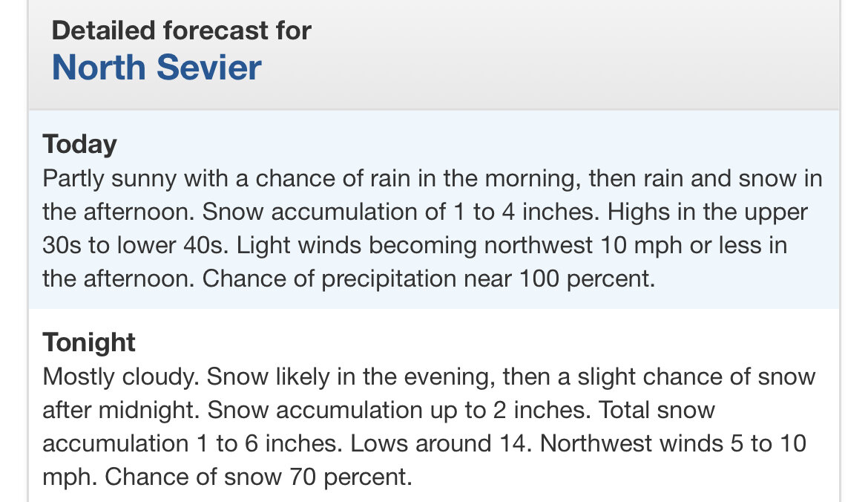
Task: Click 'Total snow' accumulation text
Action: 657,411
